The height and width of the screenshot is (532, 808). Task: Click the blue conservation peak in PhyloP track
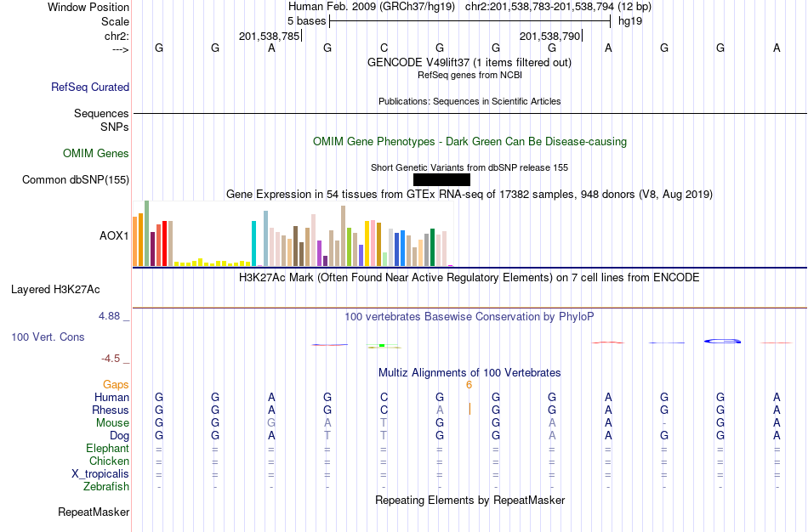click(x=722, y=341)
